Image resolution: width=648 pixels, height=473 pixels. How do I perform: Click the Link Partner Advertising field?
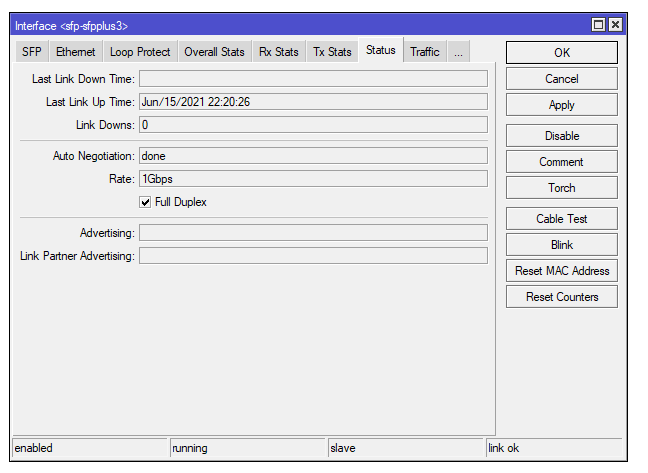(x=313, y=256)
